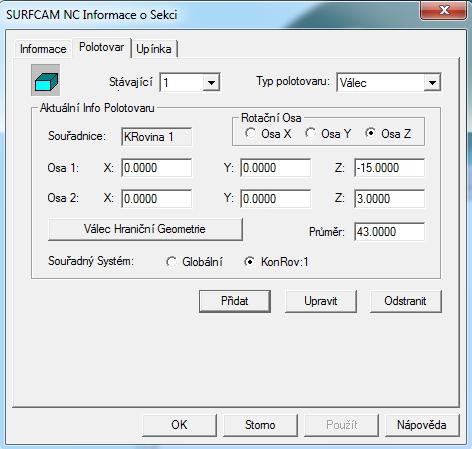Confirm the dialog with OK

tap(179, 425)
